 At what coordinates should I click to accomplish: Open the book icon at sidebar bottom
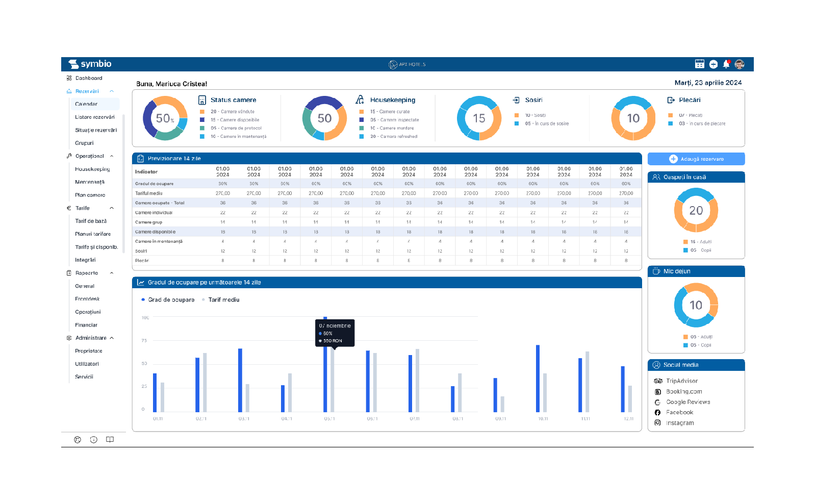[x=110, y=440]
